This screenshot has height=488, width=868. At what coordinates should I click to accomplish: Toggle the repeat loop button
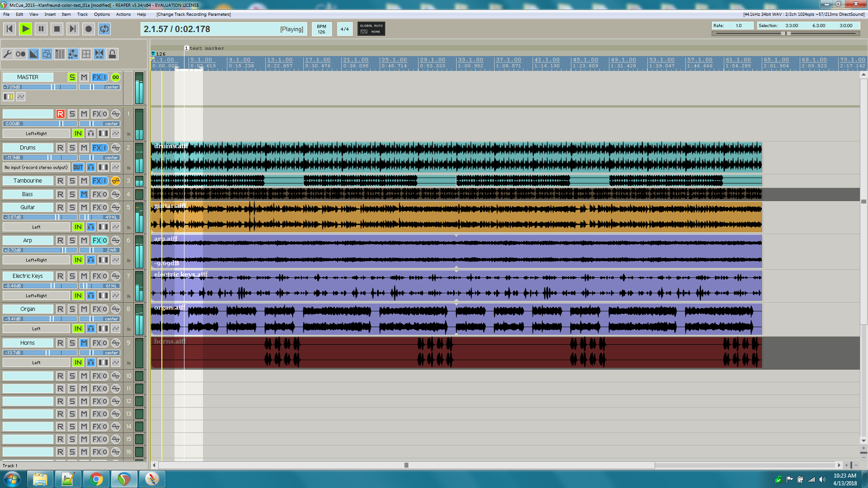point(104,29)
